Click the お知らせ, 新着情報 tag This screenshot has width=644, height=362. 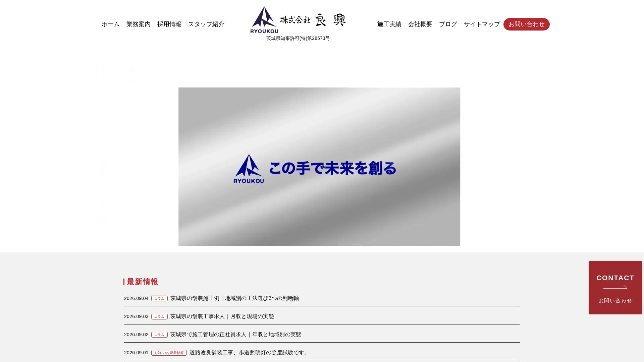point(169,353)
